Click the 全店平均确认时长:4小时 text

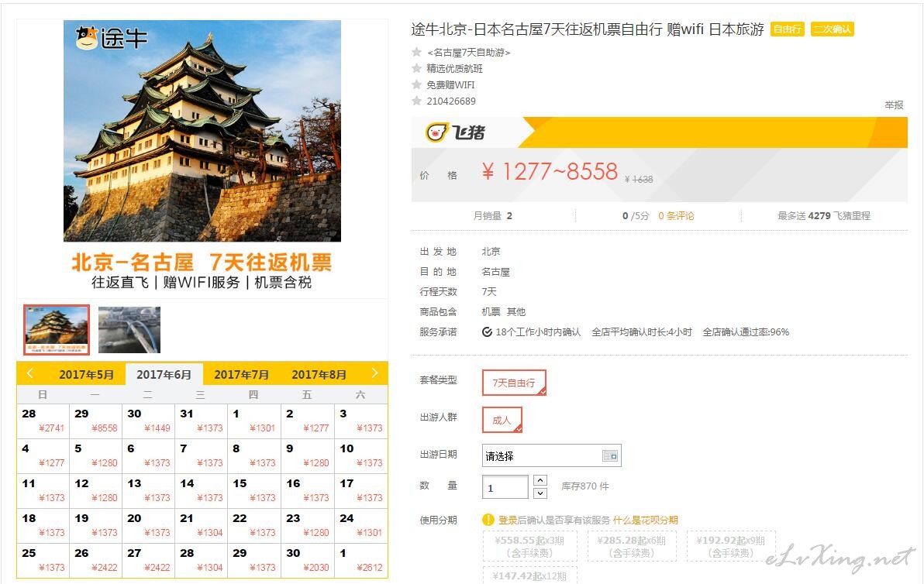[x=642, y=332]
